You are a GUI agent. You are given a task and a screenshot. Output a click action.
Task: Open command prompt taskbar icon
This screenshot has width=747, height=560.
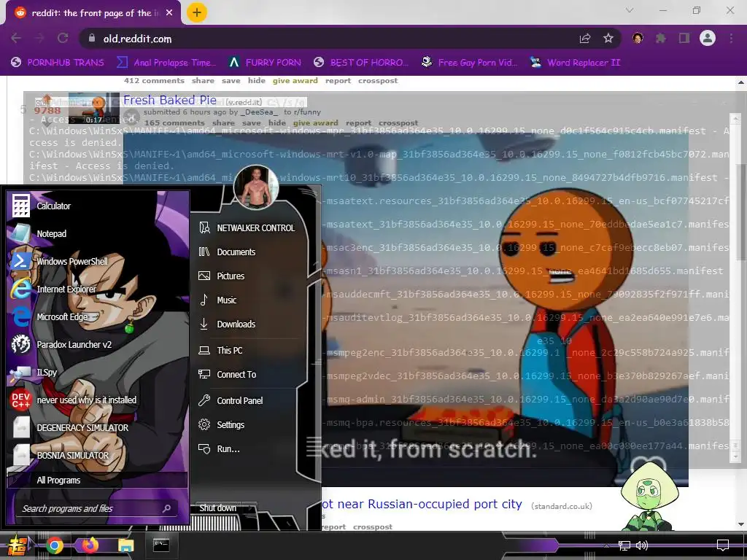[161, 545]
